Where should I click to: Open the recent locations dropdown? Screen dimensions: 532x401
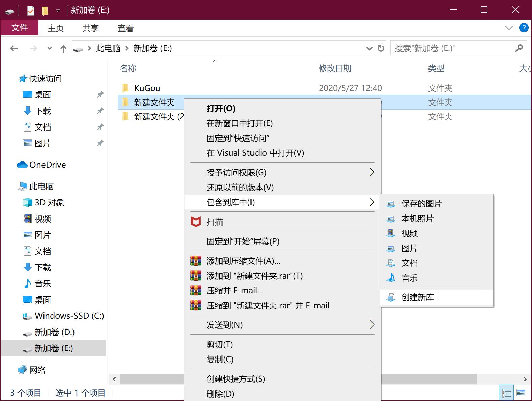[x=50, y=48]
